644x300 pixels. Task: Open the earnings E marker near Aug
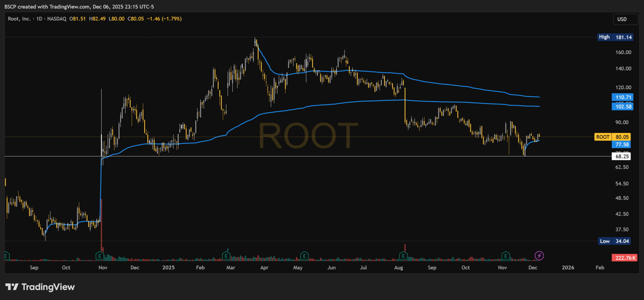coord(403,256)
